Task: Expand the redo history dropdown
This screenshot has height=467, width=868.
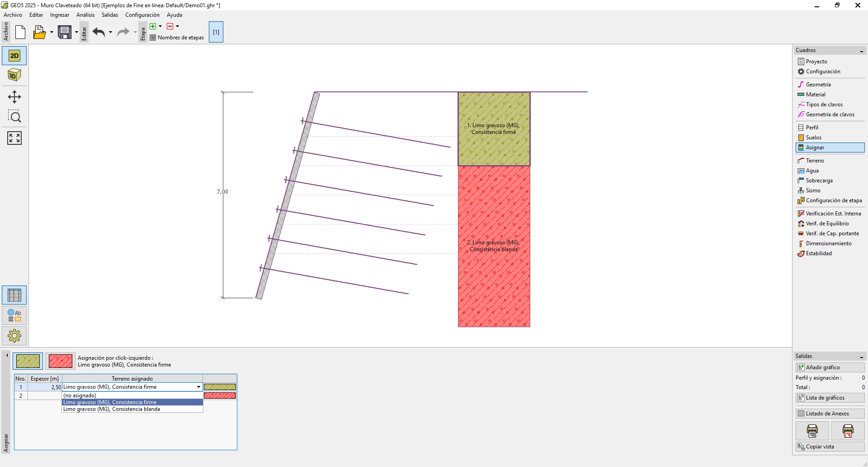Action: tap(135, 32)
